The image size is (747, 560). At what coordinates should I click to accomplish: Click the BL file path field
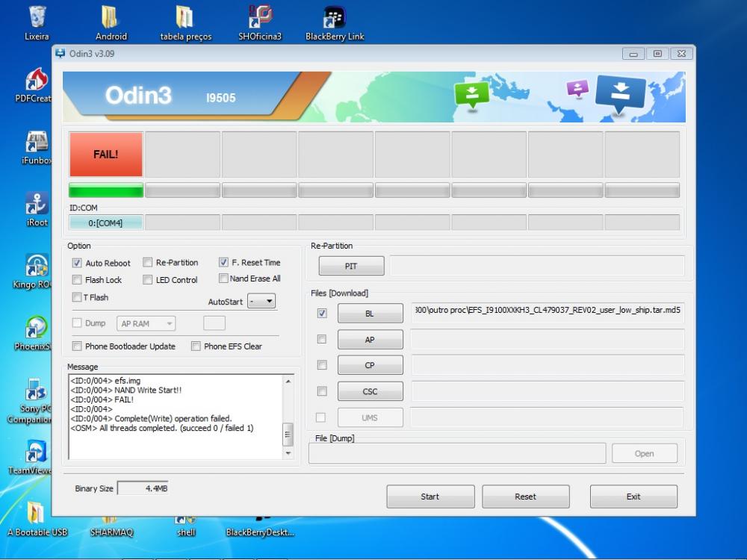(x=548, y=312)
